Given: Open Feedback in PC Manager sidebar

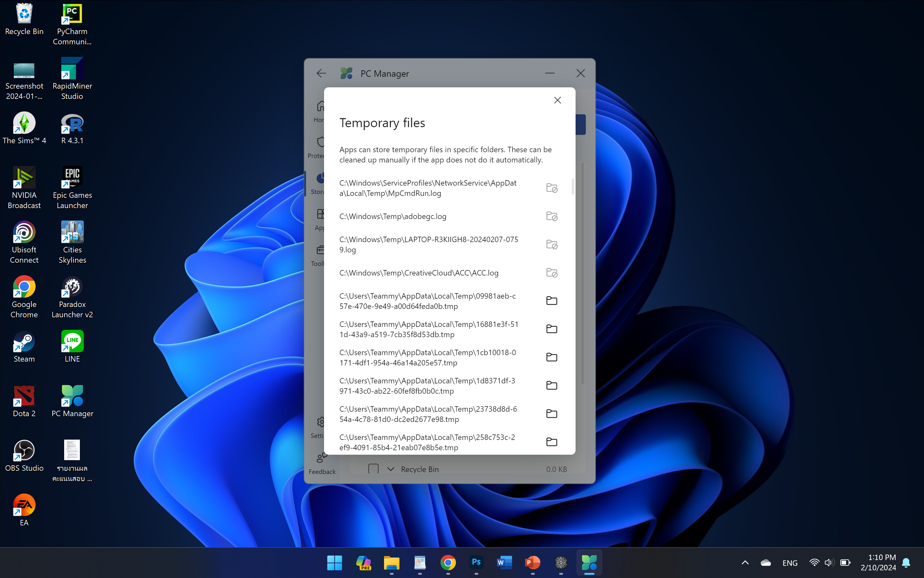Looking at the screenshot, I should [x=322, y=463].
